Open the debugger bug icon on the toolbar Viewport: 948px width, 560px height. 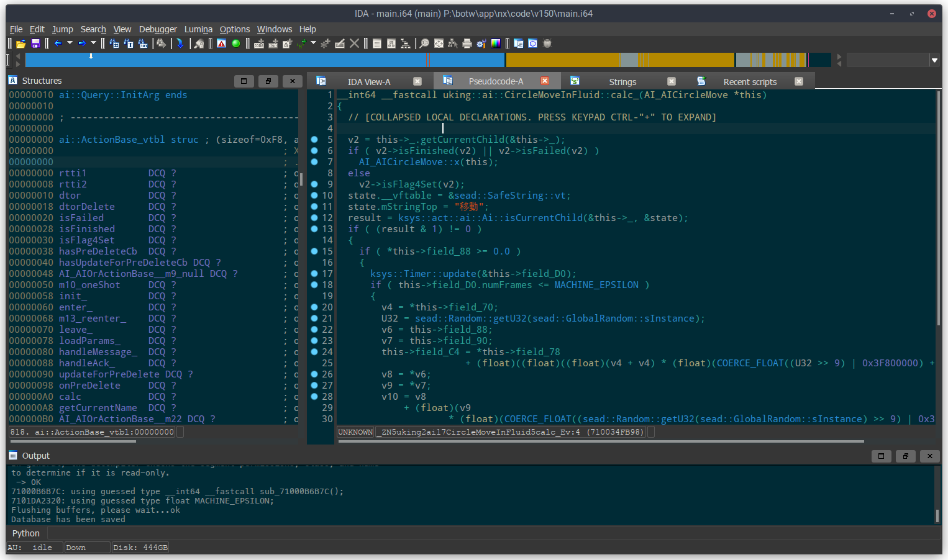(x=547, y=43)
